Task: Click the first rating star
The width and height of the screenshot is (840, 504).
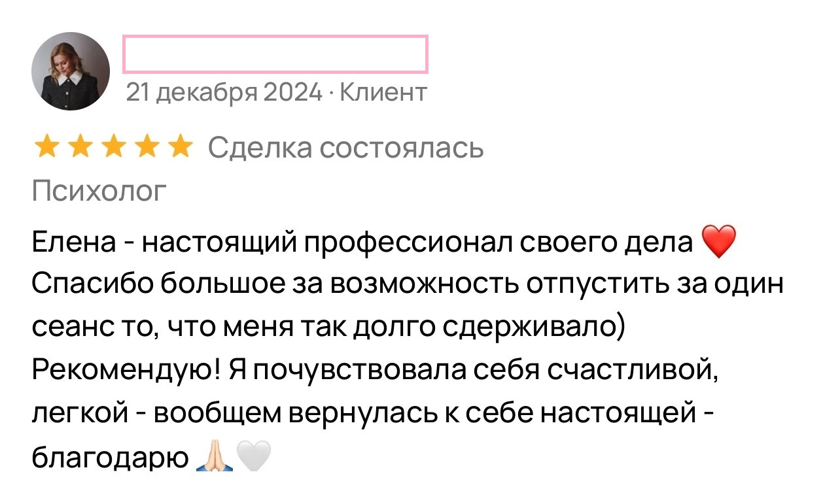Action: (x=46, y=148)
